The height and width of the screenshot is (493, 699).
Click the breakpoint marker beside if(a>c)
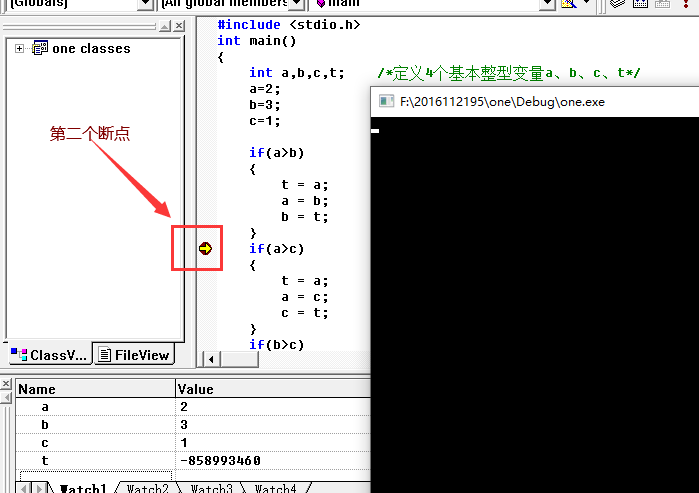[205, 248]
